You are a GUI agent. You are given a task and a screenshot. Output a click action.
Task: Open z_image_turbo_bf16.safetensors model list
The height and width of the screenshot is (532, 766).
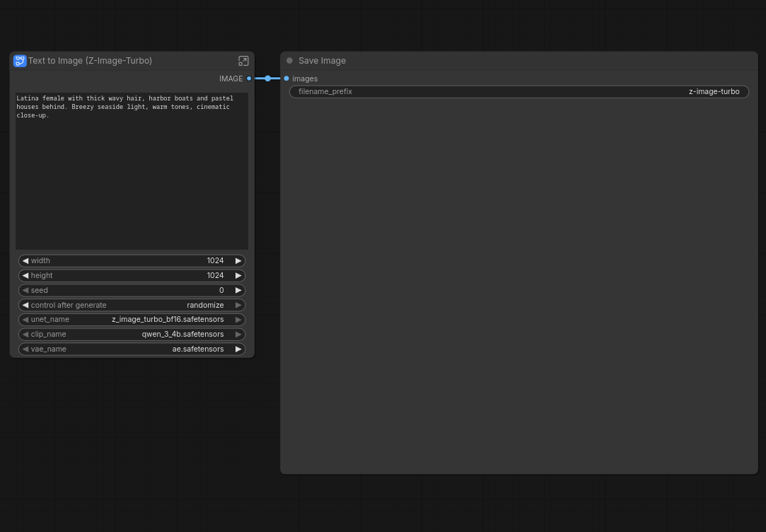(168, 320)
